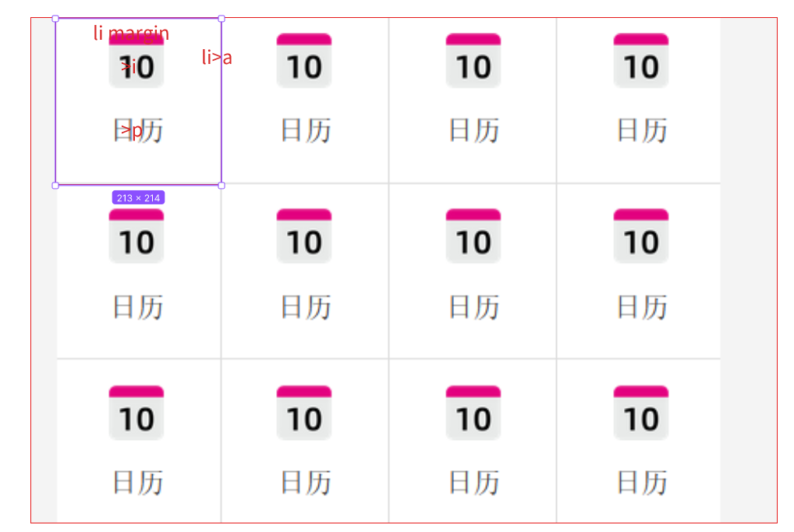Click the 日历 label in row two, column three
794x532 pixels.
pos(474,307)
